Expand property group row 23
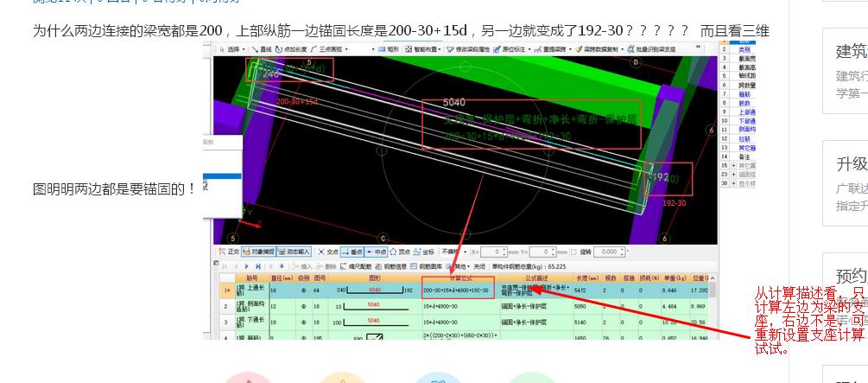This screenshot has width=868, height=383. [733, 175]
